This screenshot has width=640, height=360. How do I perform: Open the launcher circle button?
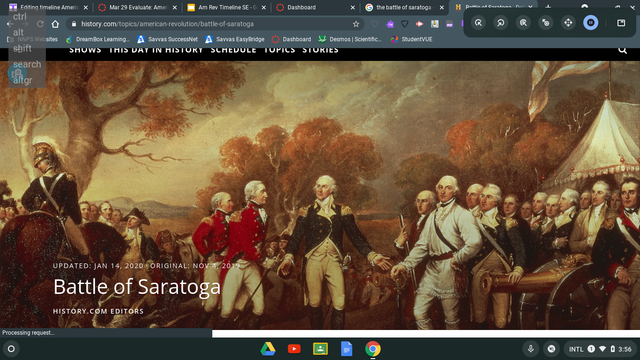coord(11,349)
